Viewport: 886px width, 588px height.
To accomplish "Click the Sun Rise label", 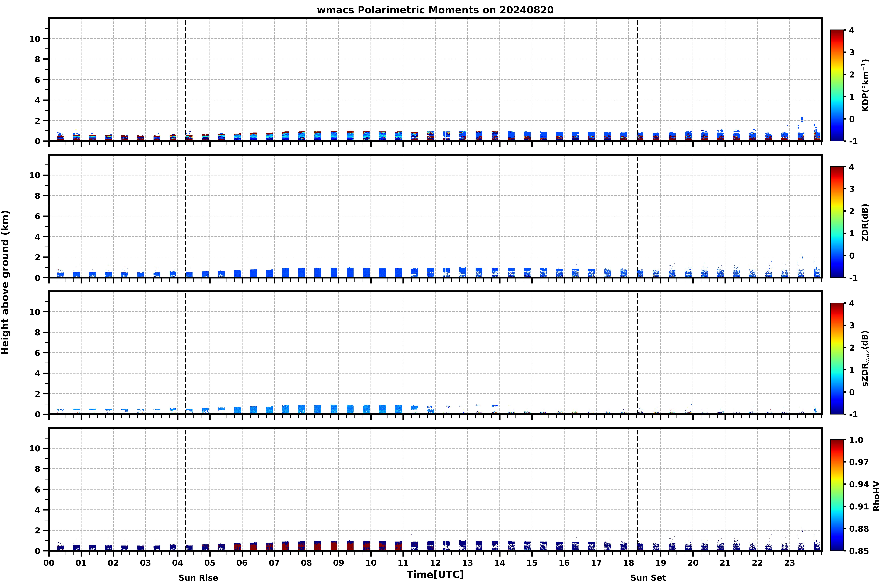I will point(198,578).
